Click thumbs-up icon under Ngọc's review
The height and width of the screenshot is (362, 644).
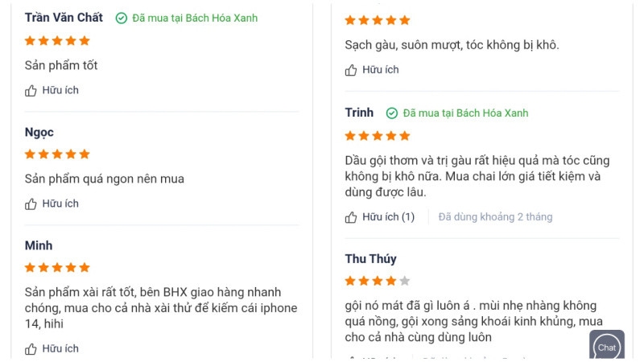(x=31, y=204)
